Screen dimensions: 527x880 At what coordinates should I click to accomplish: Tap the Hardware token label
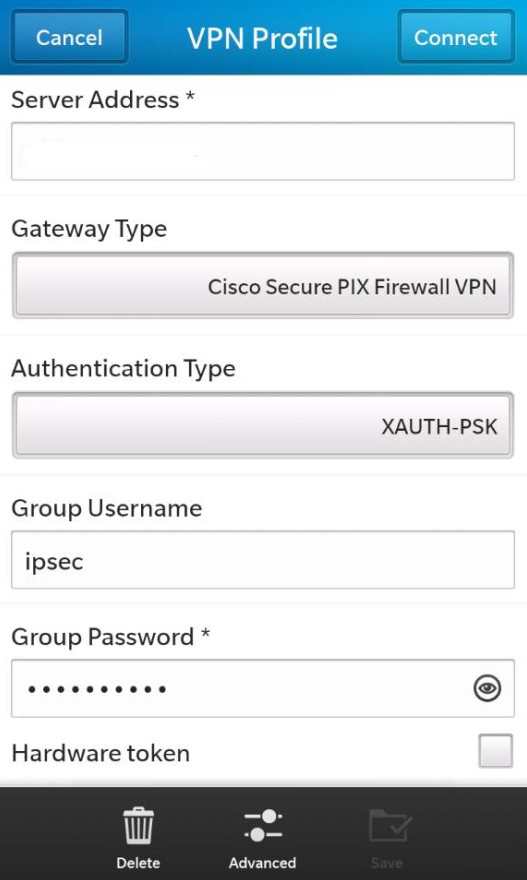coord(100,753)
